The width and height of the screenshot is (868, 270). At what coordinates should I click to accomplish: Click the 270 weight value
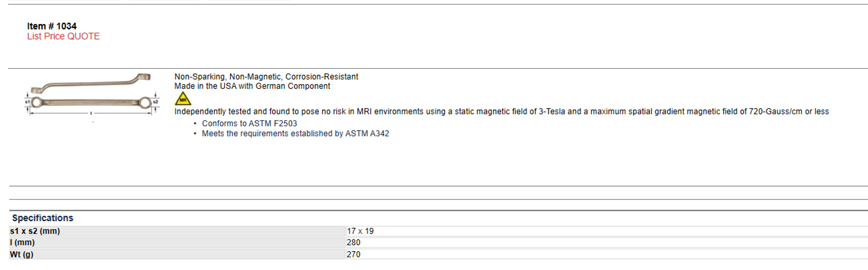[x=354, y=255]
